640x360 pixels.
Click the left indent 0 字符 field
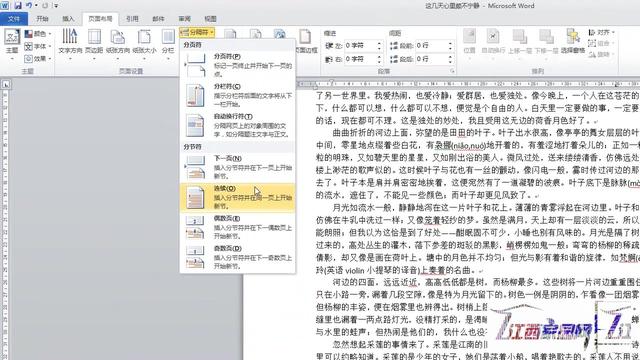coord(360,45)
